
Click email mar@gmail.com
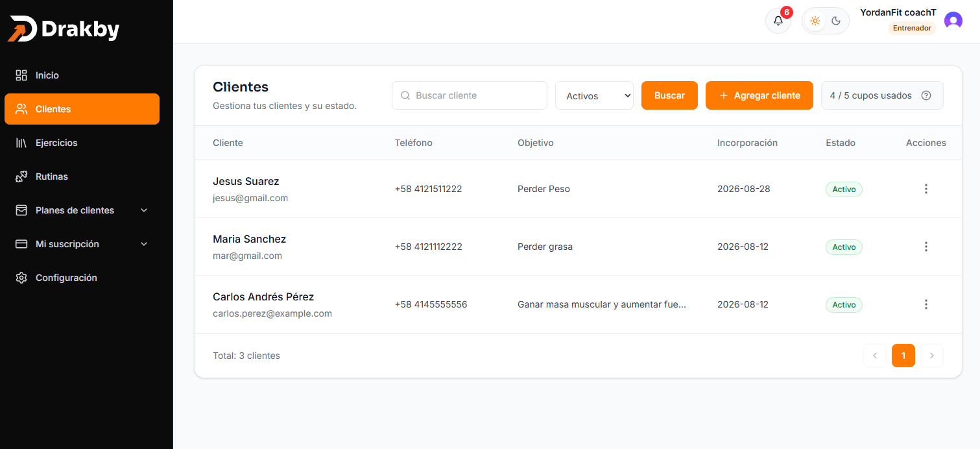(x=247, y=256)
